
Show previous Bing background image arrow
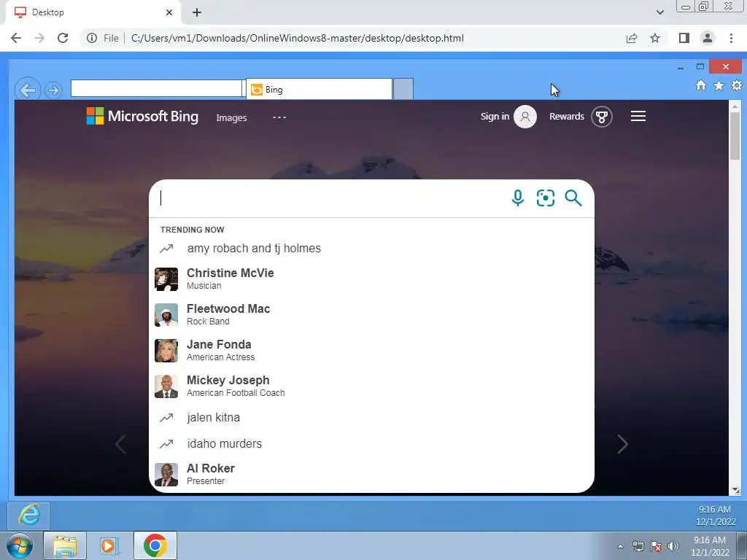tap(120, 444)
